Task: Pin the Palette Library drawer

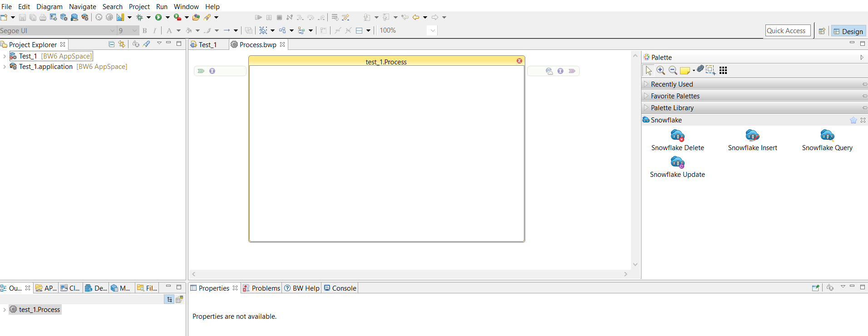Action: (864, 108)
